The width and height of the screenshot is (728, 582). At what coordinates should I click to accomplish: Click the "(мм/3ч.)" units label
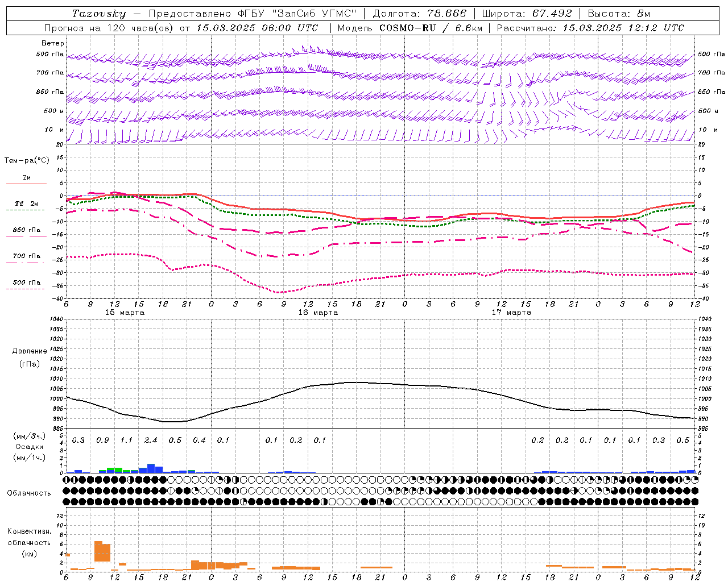pyautogui.click(x=29, y=436)
